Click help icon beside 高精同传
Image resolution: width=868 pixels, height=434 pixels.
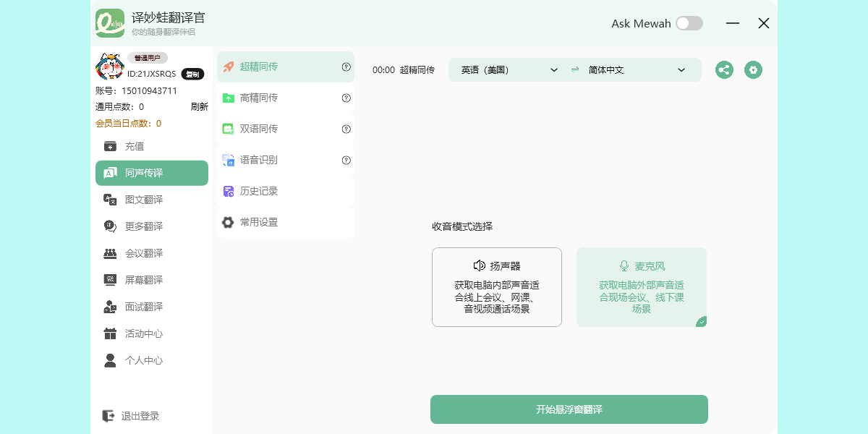pyautogui.click(x=346, y=98)
